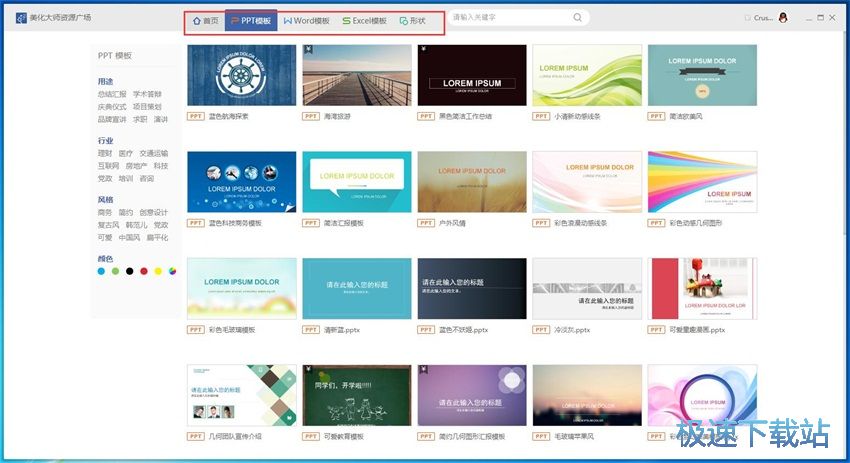Filter by 复古风 style
850x463 pixels.
[108, 225]
